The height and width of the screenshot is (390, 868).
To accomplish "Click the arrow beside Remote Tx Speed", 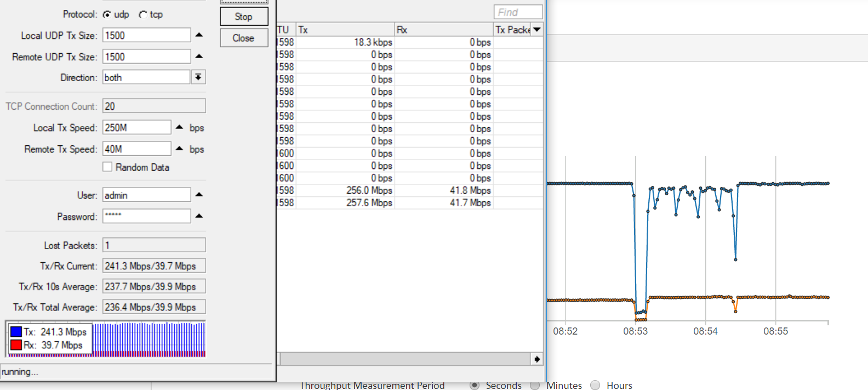I will tap(179, 149).
